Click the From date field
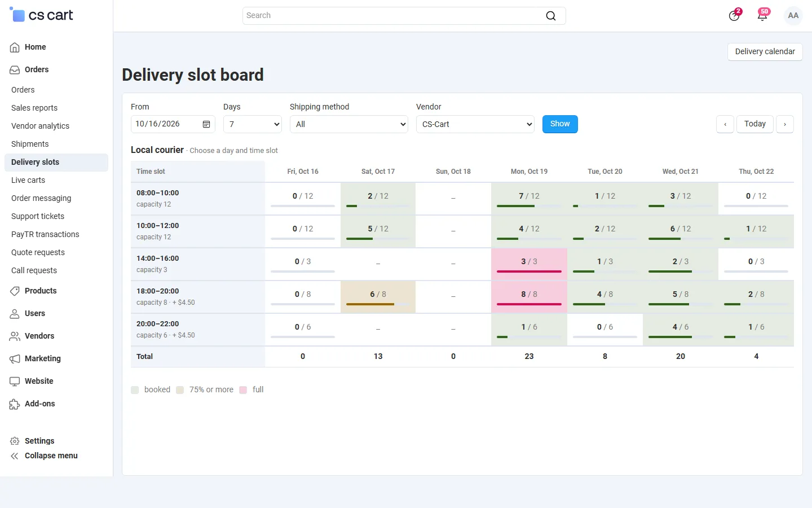Image resolution: width=812 pixels, height=508 pixels. point(173,124)
